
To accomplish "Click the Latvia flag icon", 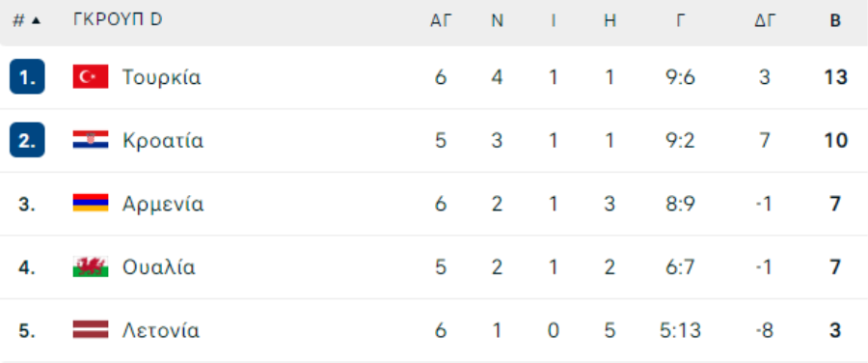I will [x=91, y=330].
